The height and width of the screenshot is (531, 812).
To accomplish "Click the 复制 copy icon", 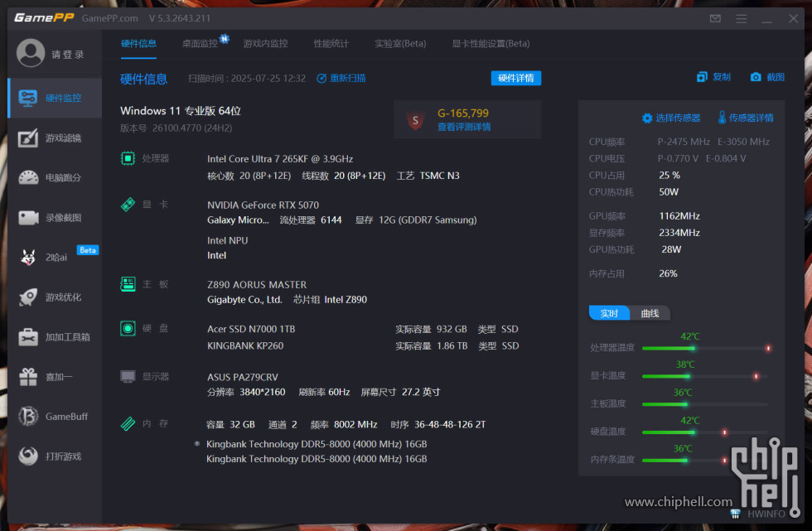I will click(702, 77).
